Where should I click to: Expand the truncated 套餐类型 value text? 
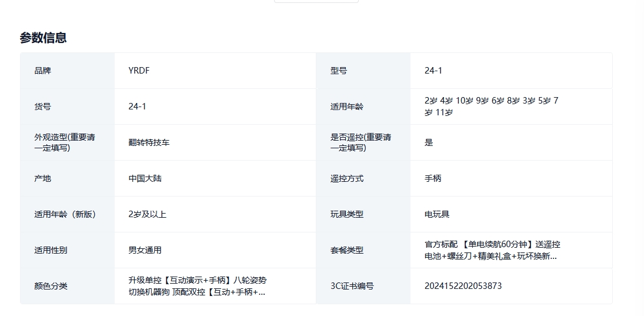point(492,250)
